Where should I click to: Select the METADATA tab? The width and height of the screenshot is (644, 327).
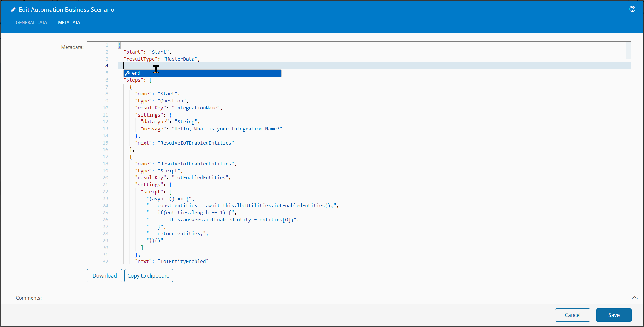[69, 23]
